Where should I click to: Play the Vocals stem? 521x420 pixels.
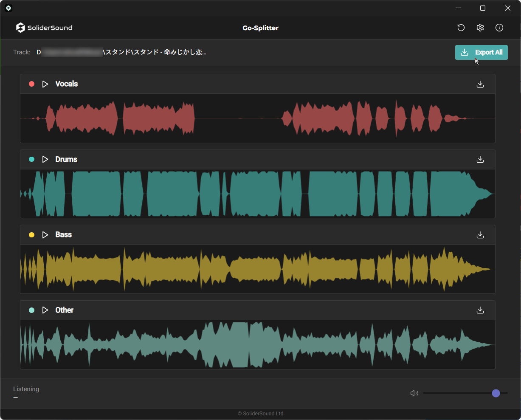[x=45, y=84]
